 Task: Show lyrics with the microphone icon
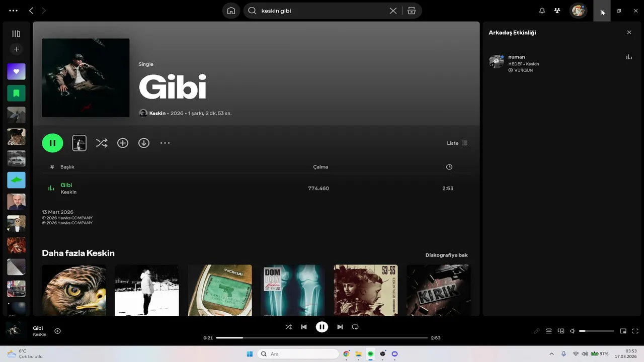pos(536,331)
